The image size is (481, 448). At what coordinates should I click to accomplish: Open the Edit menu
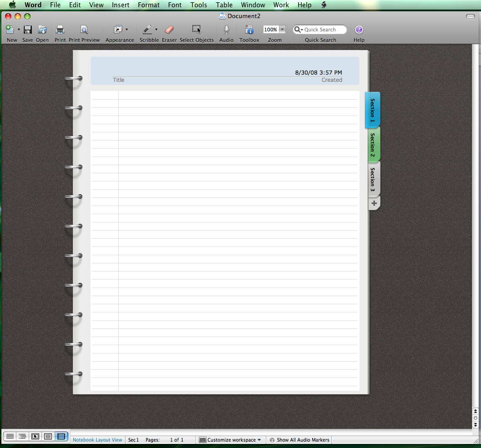point(75,5)
